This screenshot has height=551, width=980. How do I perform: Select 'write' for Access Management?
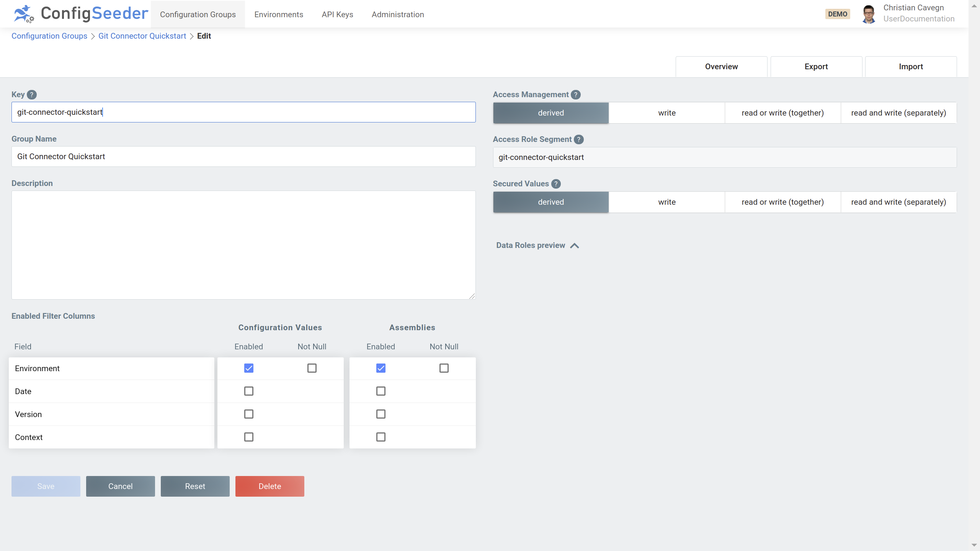(x=666, y=112)
